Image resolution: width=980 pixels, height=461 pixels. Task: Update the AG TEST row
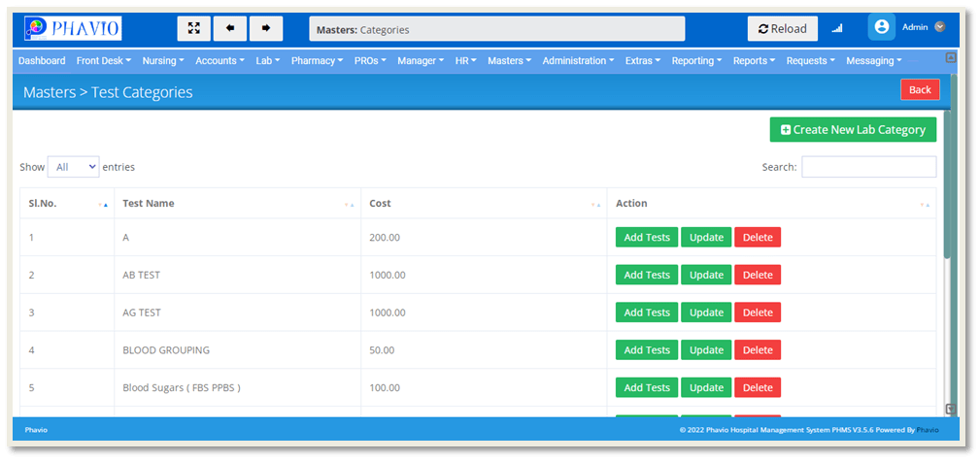click(706, 313)
